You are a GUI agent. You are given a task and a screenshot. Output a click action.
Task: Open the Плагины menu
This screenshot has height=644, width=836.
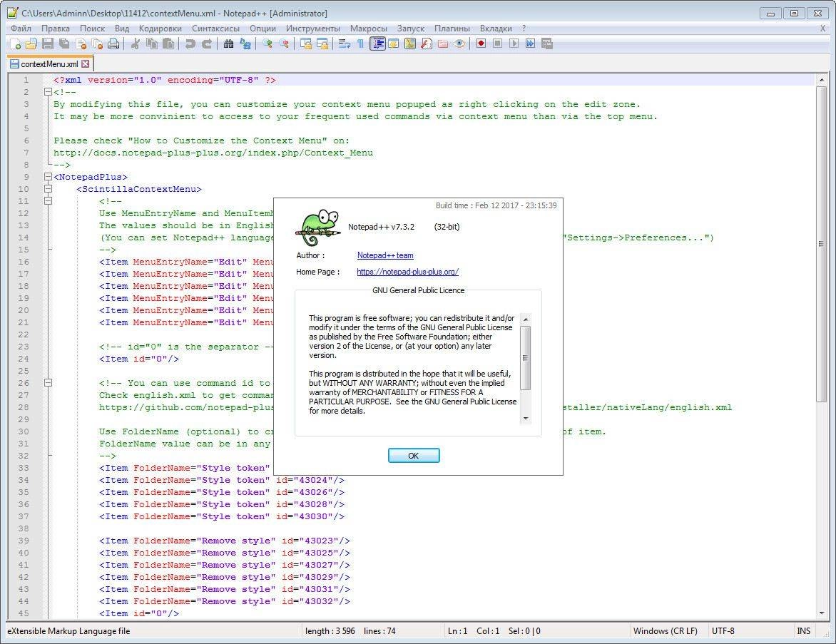pyautogui.click(x=452, y=29)
